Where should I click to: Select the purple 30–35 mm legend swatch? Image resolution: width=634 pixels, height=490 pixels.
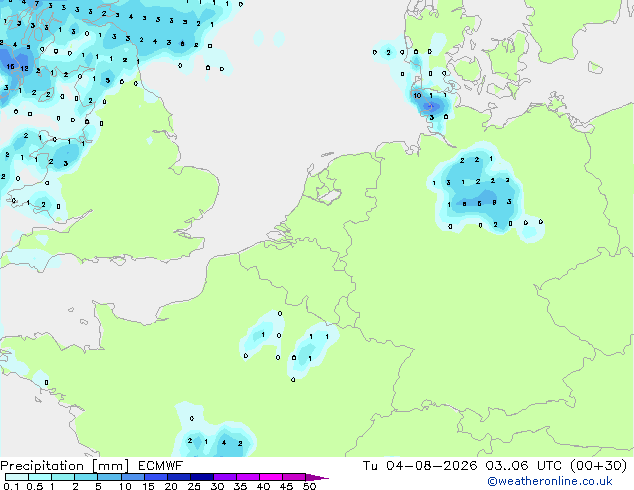tap(225, 477)
